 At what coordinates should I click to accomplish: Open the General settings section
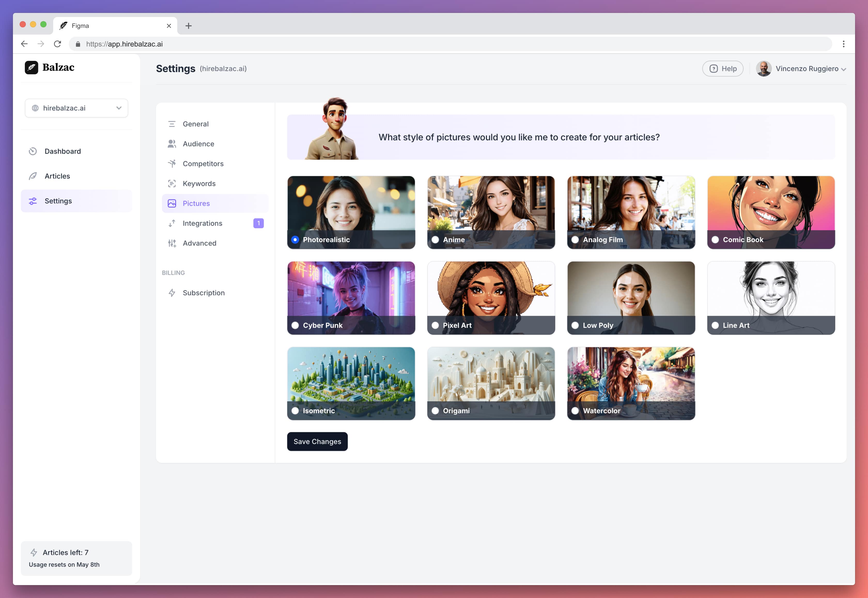coord(196,124)
